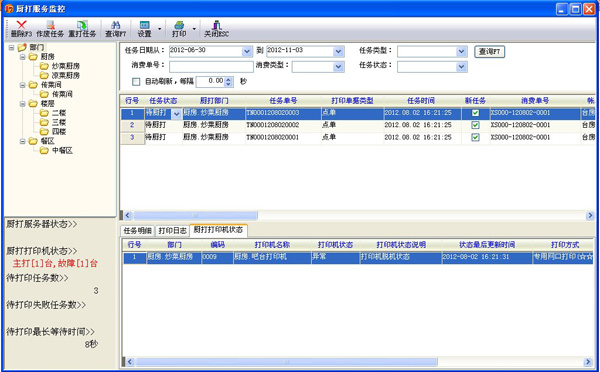The image size is (600, 372).
Task: Click the upper task table's horizontal scrollbar thumb
Action: click(x=195, y=215)
